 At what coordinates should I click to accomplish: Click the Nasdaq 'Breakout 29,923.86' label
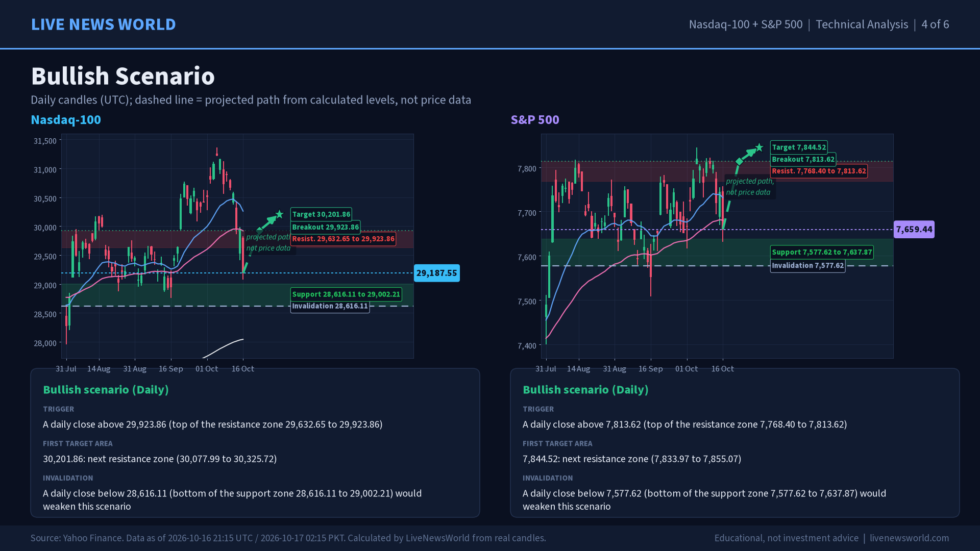(325, 227)
